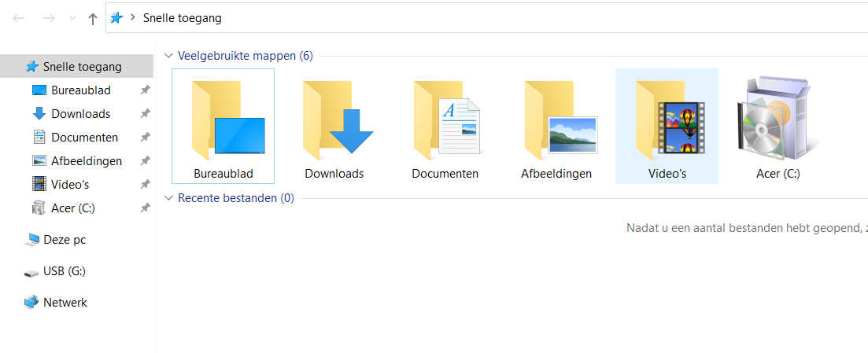Select the large Bureaublad folder icon
This screenshot has height=353, width=868.
223,126
